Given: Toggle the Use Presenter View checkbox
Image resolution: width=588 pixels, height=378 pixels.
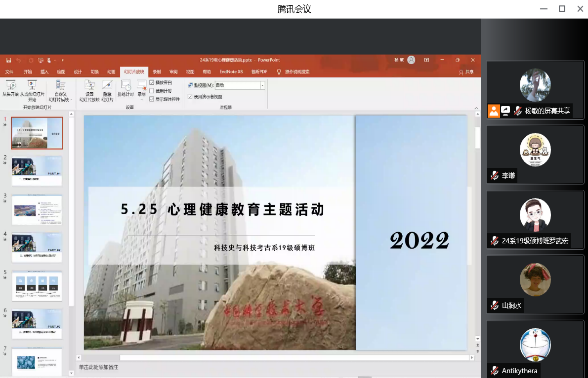Looking at the screenshot, I should (190, 97).
